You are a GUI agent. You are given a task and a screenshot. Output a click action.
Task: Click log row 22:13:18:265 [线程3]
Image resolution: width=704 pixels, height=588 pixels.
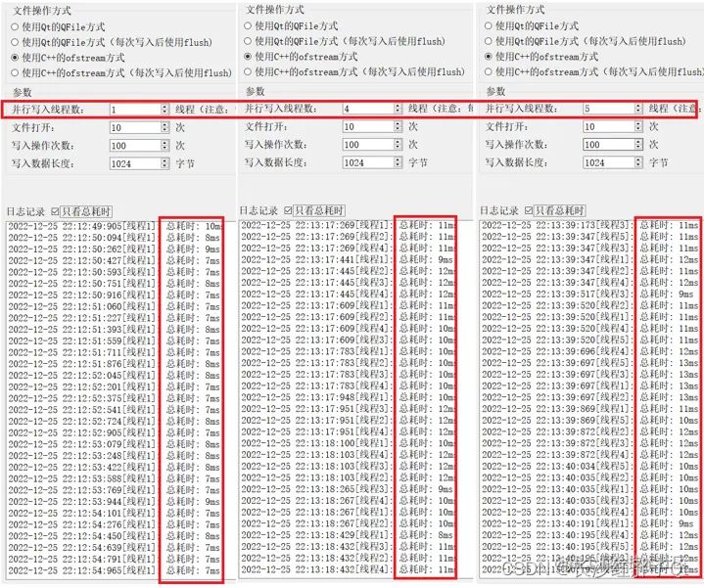(x=348, y=489)
